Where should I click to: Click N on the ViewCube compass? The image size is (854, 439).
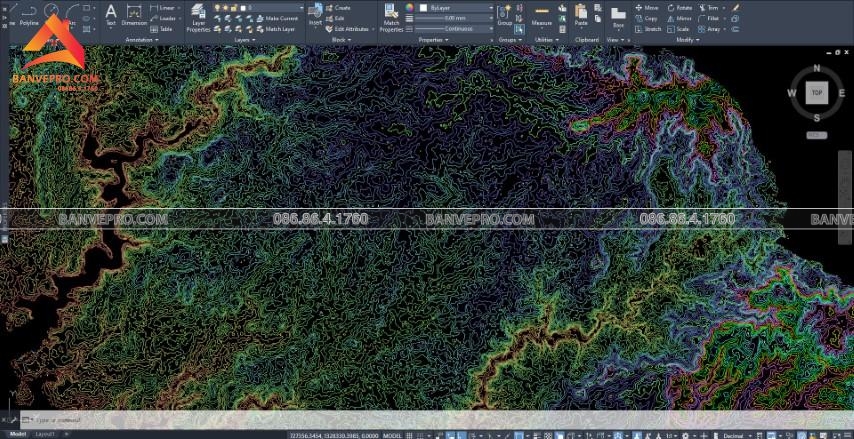[x=816, y=68]
